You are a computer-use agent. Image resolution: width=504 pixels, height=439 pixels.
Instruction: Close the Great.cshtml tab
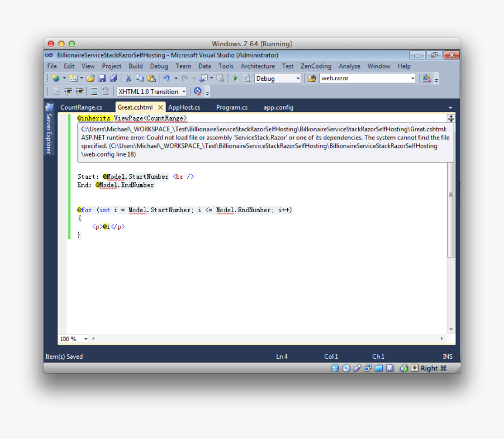tap(161, 107)
